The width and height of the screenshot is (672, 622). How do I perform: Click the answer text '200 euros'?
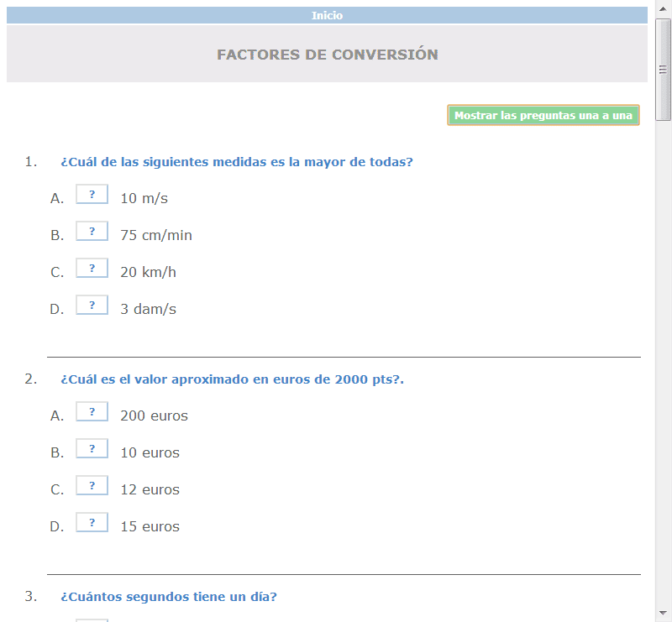pyautogui.click(x=154, y=416)
